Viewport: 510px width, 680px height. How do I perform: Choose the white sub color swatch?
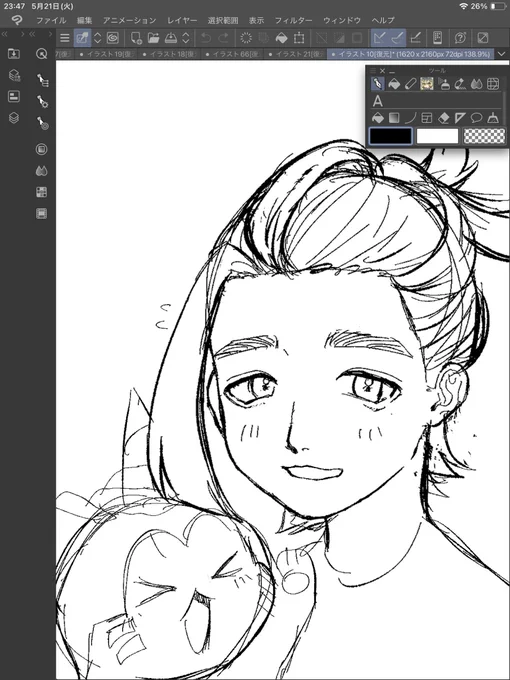click(437, 136)
